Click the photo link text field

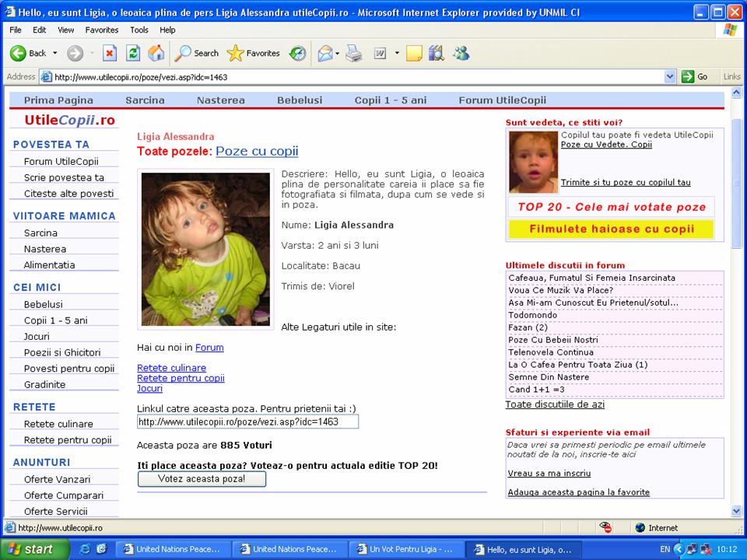coord(247,422)
